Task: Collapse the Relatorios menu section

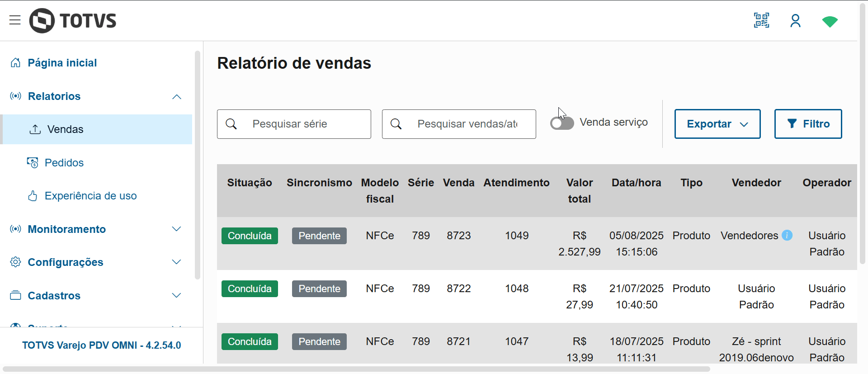Action: click(x=177, y=97)
